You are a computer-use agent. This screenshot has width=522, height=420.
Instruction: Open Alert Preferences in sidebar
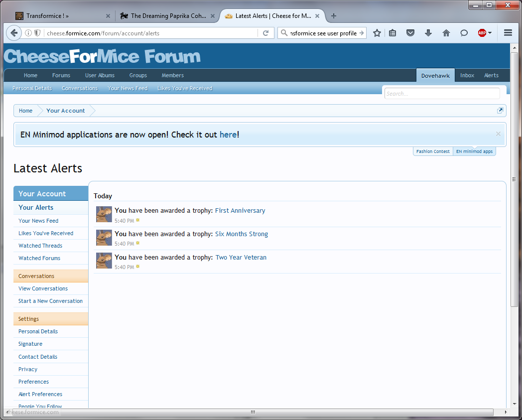(51, 394)
